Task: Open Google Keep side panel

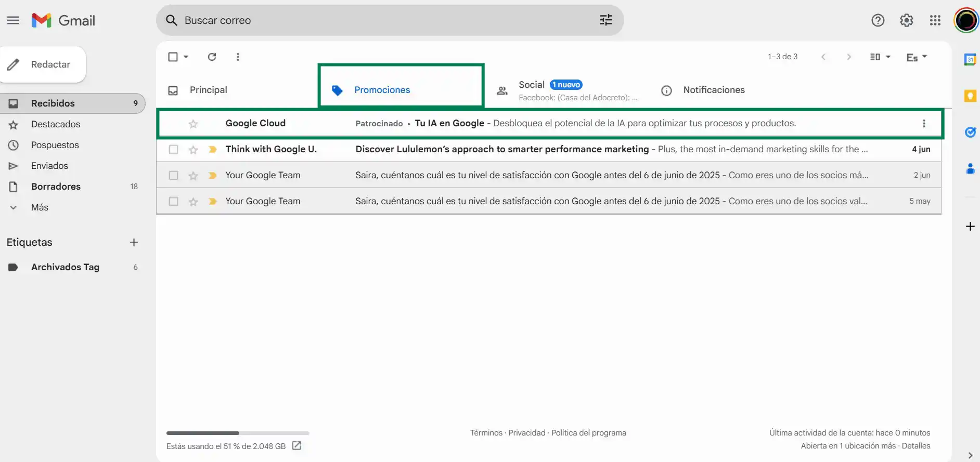Action: pos(970,96)
